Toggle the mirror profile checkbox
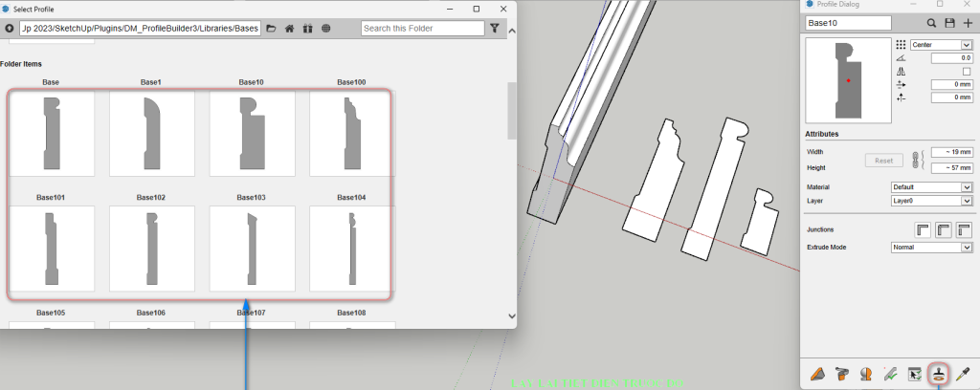980x390 pixels. point(967,71)
